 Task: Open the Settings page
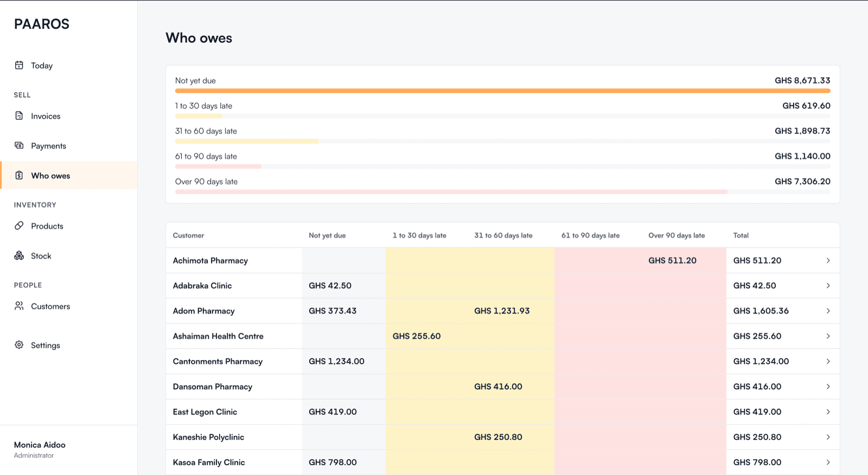point(69,345)
